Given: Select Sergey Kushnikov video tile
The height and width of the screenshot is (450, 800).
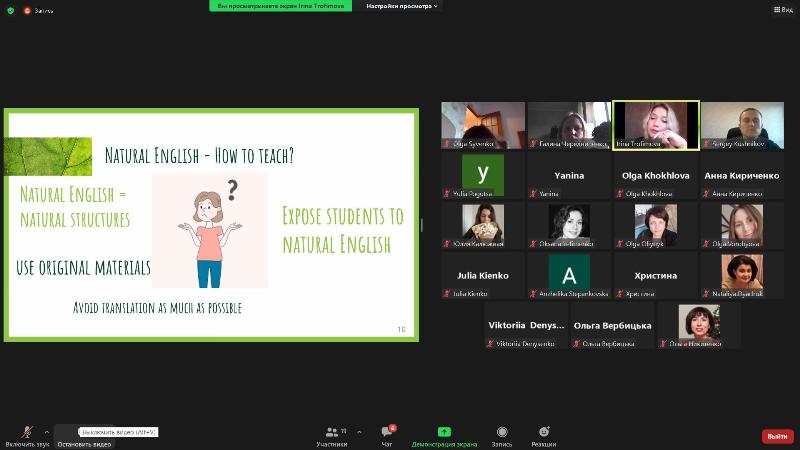Looking at the screenshot, I should (x=742, y=126).
